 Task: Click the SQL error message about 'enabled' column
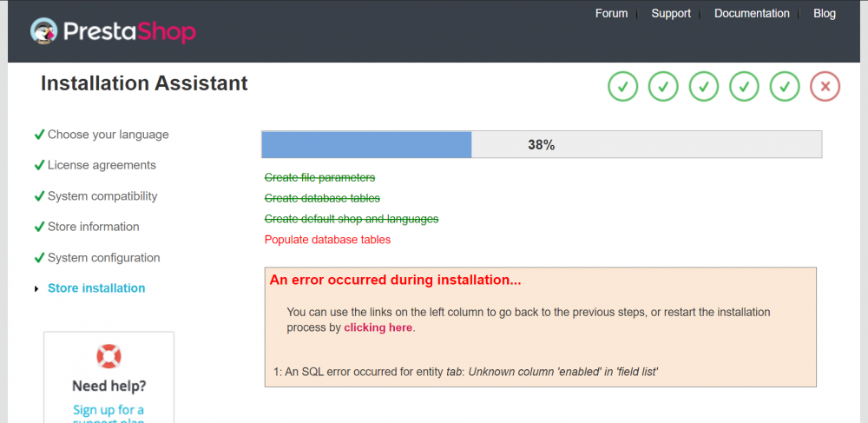pos(465,372)
